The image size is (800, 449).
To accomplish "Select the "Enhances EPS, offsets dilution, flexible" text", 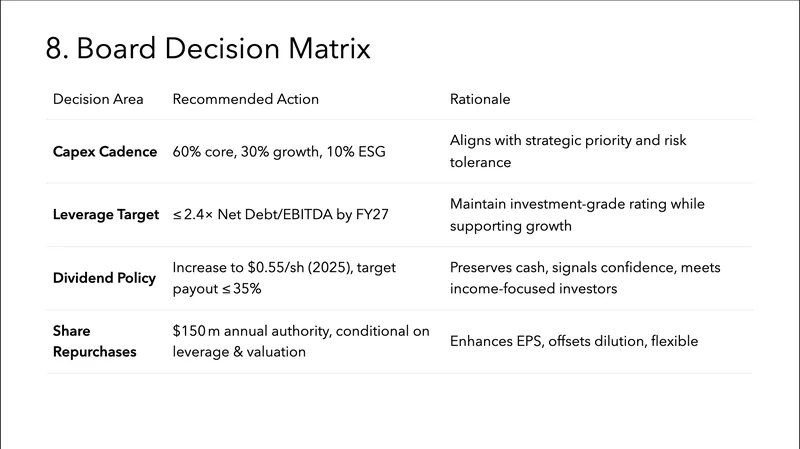I will click(x=574, y=341).
